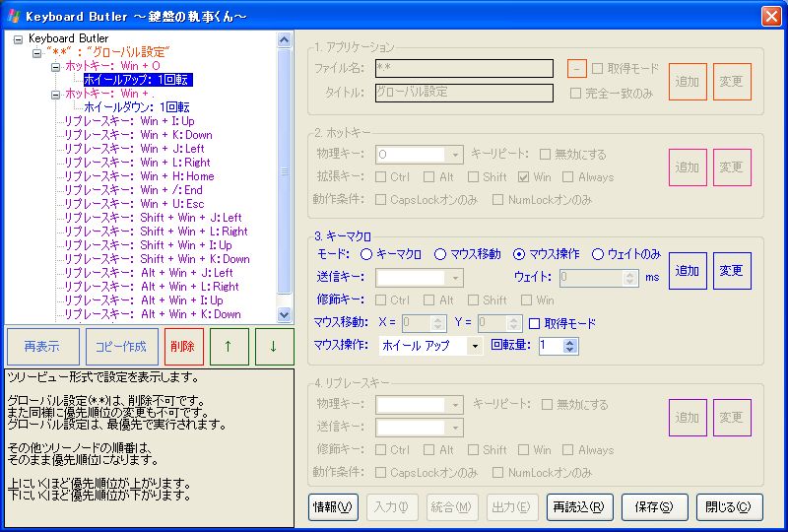The width and height of the screenshot is (788, 532).
Task: Open the マウス操作 ホイール アップ dropdown
Action: 475,346
